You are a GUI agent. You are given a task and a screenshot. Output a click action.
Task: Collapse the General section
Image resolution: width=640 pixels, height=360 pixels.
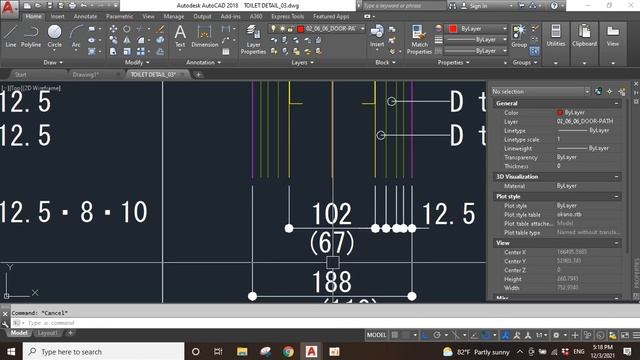[x=616, y=104]
